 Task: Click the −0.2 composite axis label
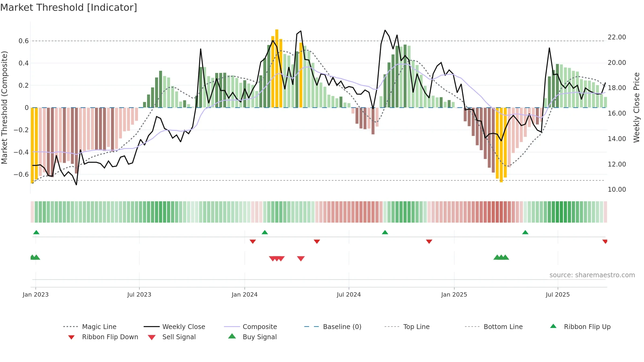point(21,130)
